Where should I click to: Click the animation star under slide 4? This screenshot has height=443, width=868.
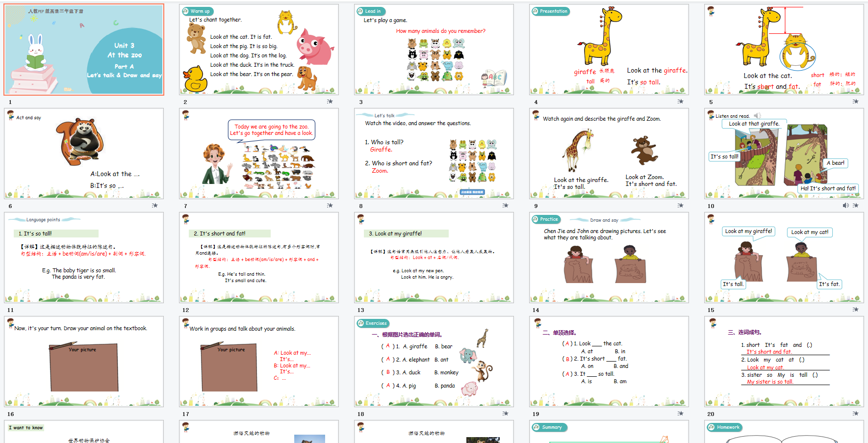pyautogui.click(x=680, y=102)
